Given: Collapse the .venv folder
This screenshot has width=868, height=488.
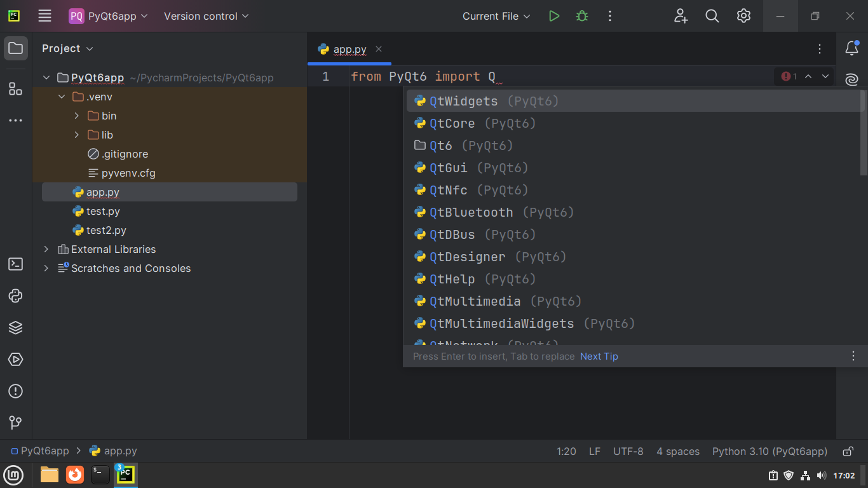Looking at the screenshot, I should pos(62,97).
